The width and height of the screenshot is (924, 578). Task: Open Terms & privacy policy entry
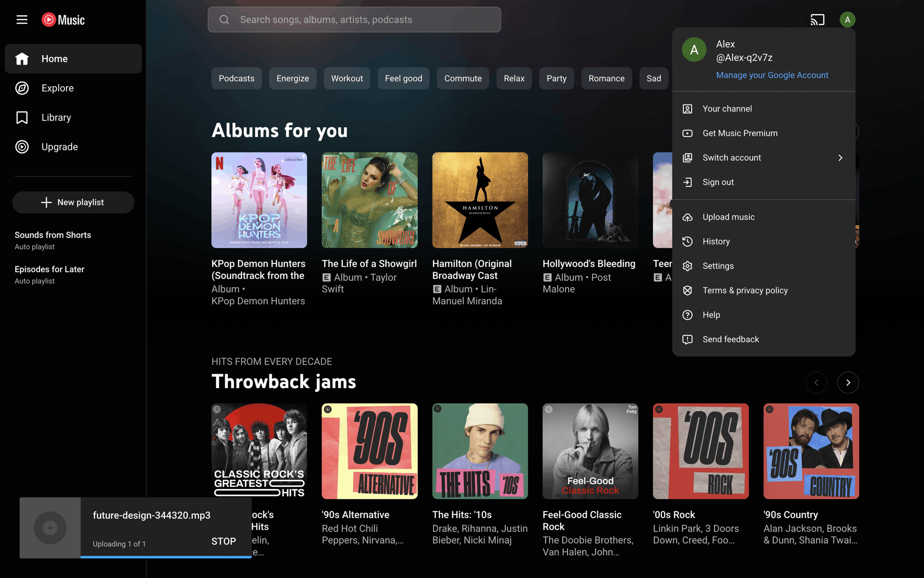point(764,290)
